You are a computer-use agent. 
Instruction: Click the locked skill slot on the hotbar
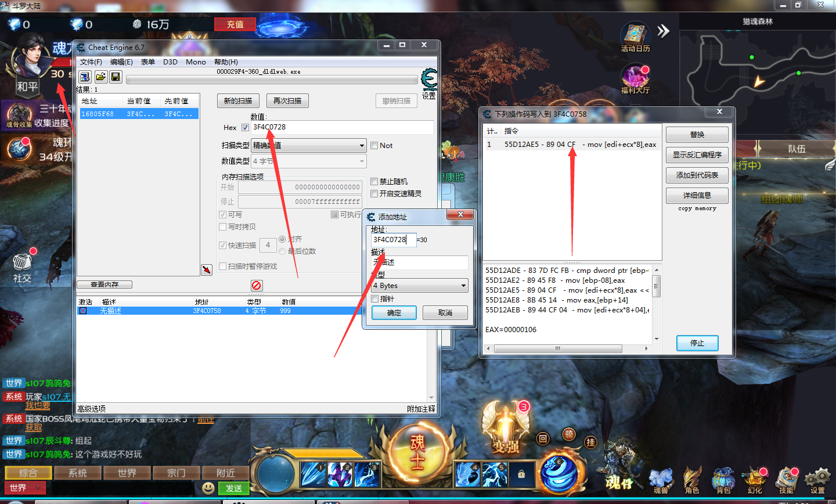pos(521,474)
